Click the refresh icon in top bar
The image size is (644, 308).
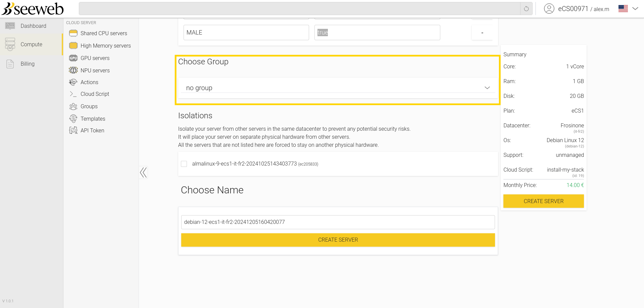point(526,9)
